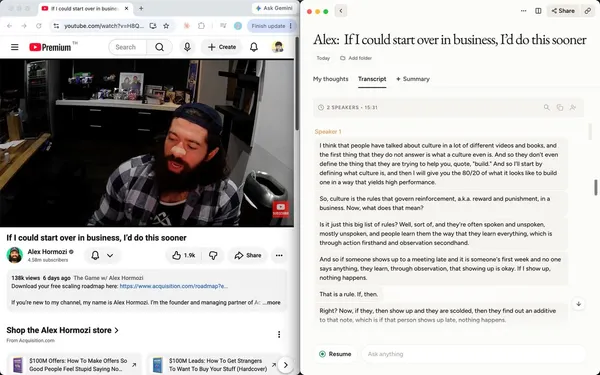Expand video description with ...more

click(272, 303)
